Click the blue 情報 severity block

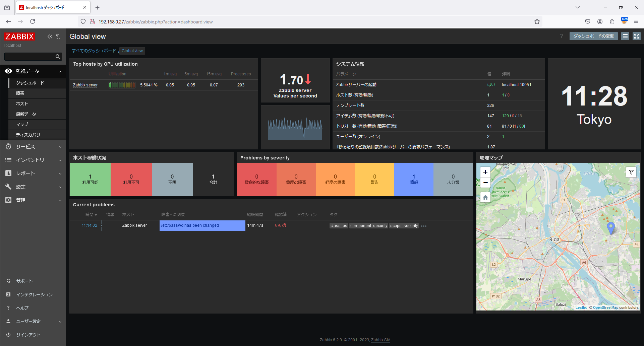pos(414,180)
